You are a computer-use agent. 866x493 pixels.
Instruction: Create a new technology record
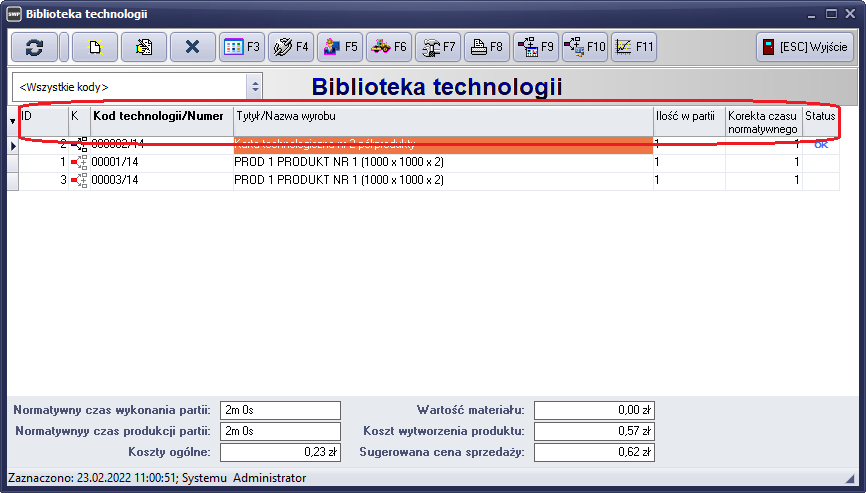[94, 47]
